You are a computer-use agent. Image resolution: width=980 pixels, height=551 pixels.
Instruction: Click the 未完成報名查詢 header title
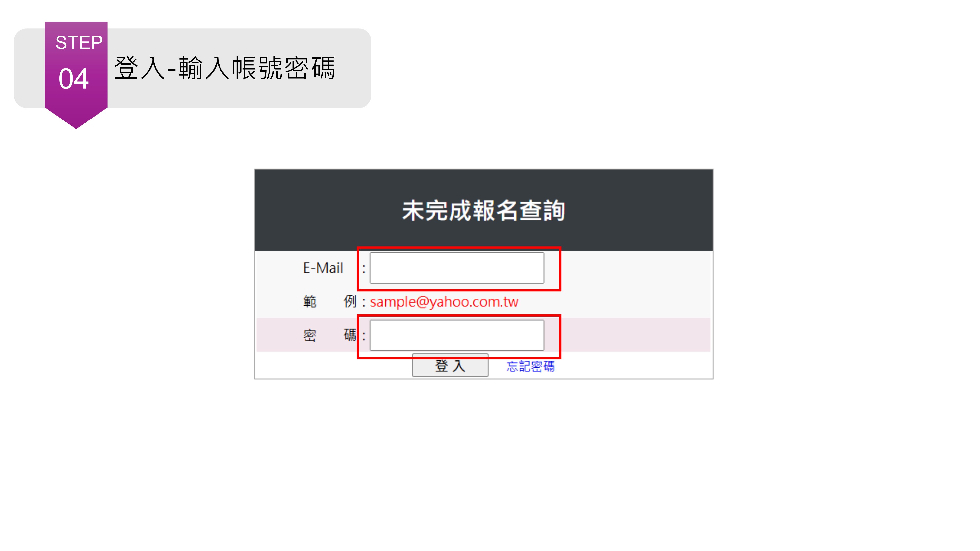[x=484, y=210]
